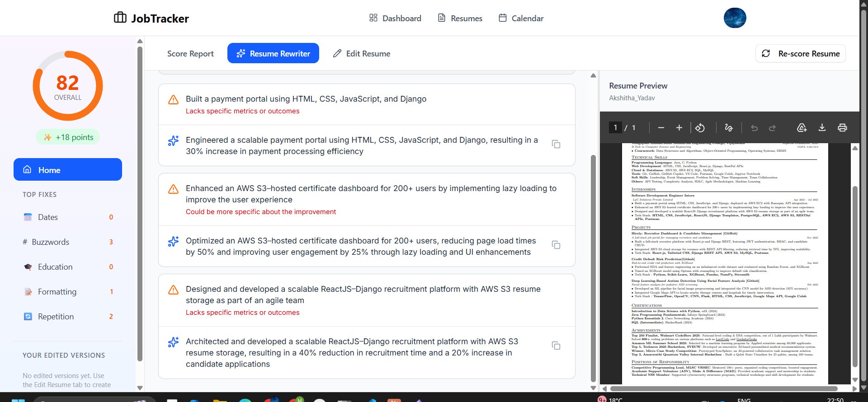
Task: Click the Akshitha_Yadav file name
Action: pyautogui.click(x=632, y=98)
